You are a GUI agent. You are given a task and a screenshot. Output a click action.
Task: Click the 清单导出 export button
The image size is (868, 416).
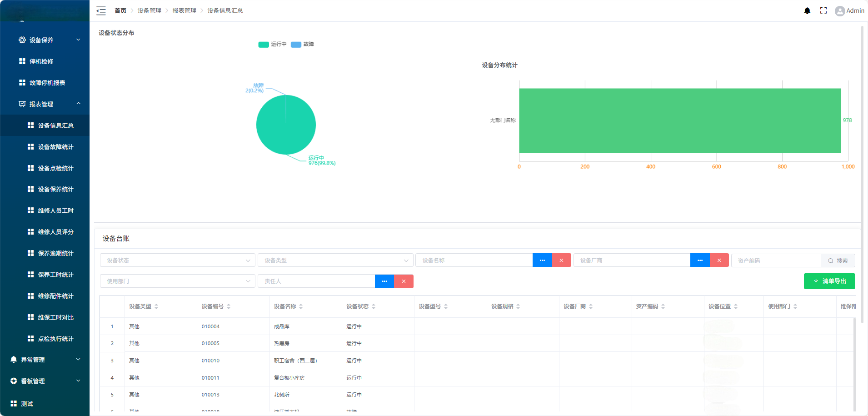coord(829,281)
